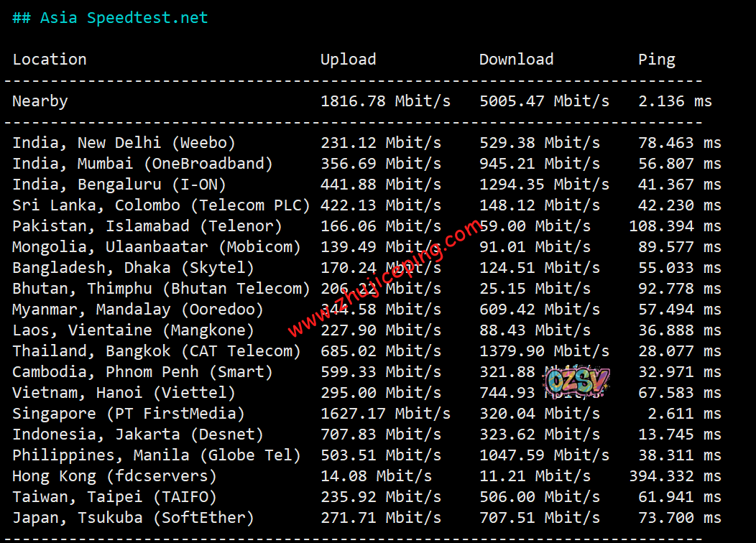Click the Nearby row label
The height and width of the screenshot is (543, 756).
tap(40, 101)
